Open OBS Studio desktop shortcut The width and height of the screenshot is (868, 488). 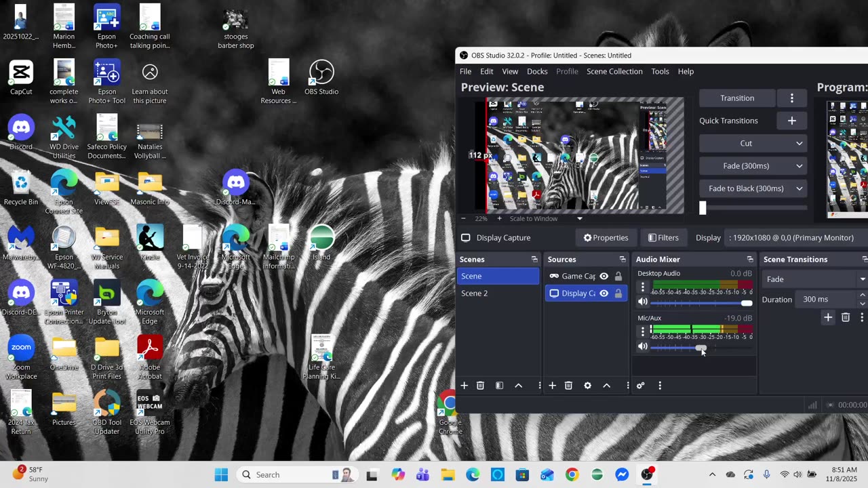[x=321, y=78]
